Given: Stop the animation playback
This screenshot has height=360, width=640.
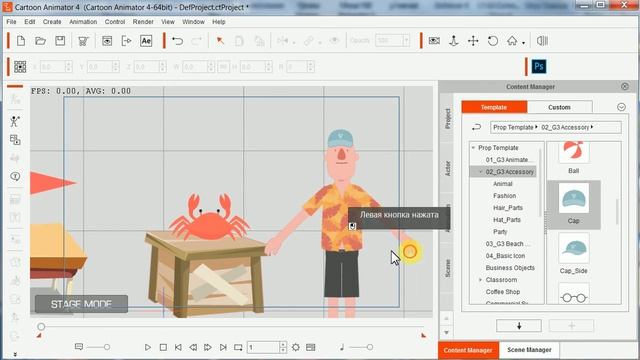Looking at the screenshot, I should click(x=163, y=347).
